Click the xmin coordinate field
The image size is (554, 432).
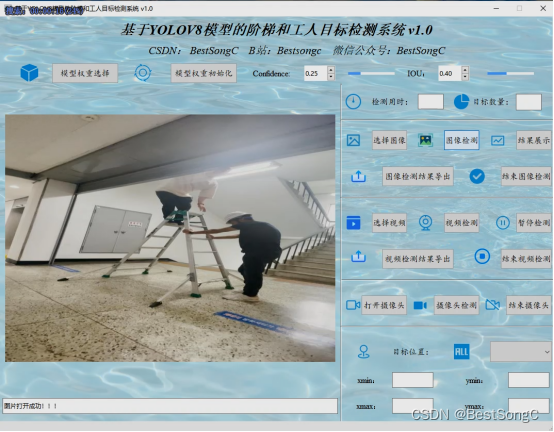413,380
